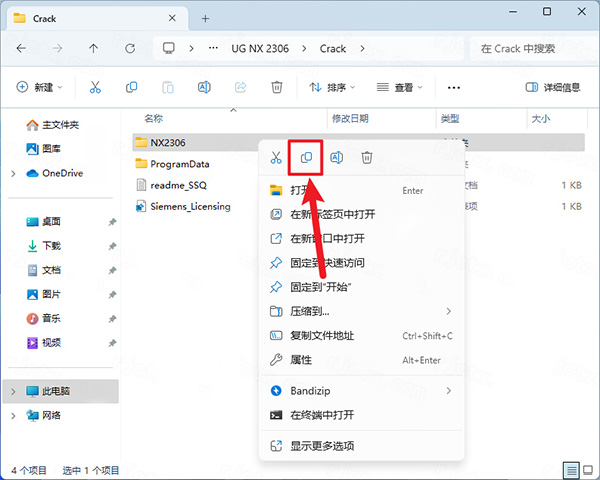This screenshot has width=600, height=480.
Task: Open the 排序 sort dropdown
Action: coord(332,87)
